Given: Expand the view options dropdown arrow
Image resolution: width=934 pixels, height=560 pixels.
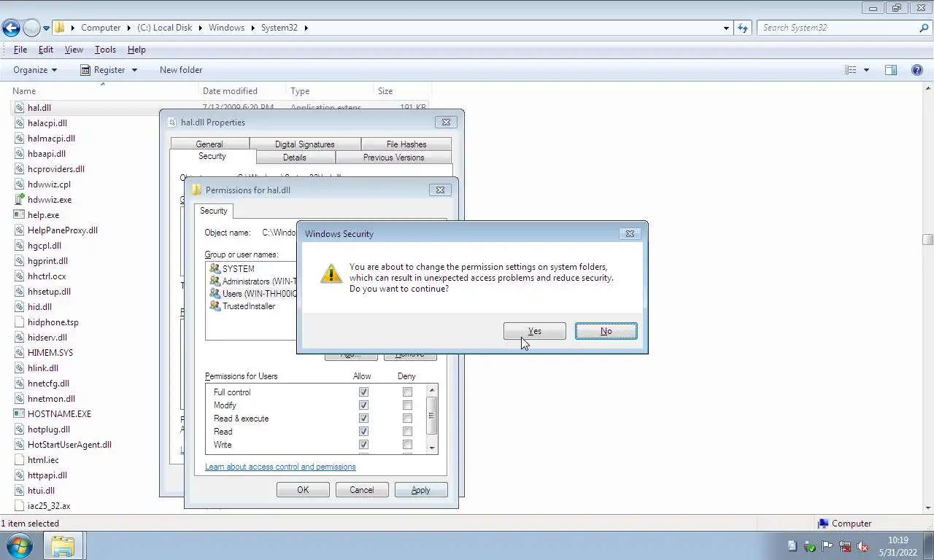Looking at the screenshot, I should pyautogui.click(x=866, y=70).
